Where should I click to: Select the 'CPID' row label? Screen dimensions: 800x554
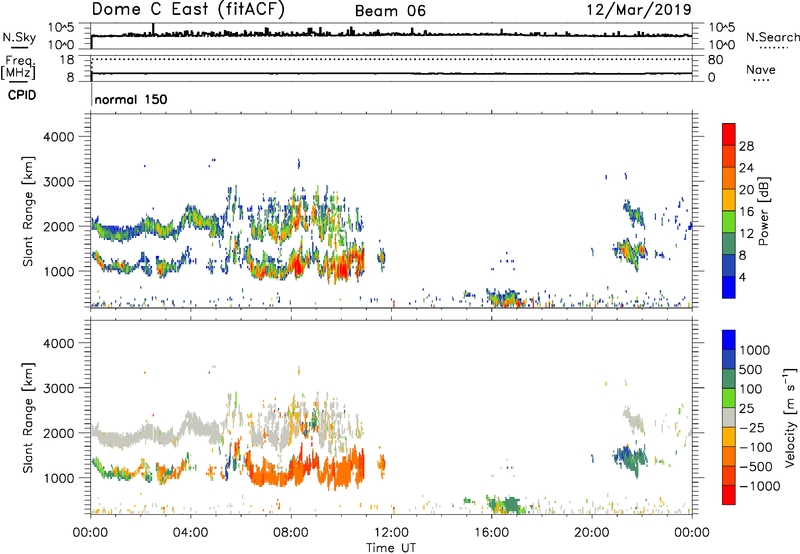tap(22, 95)
